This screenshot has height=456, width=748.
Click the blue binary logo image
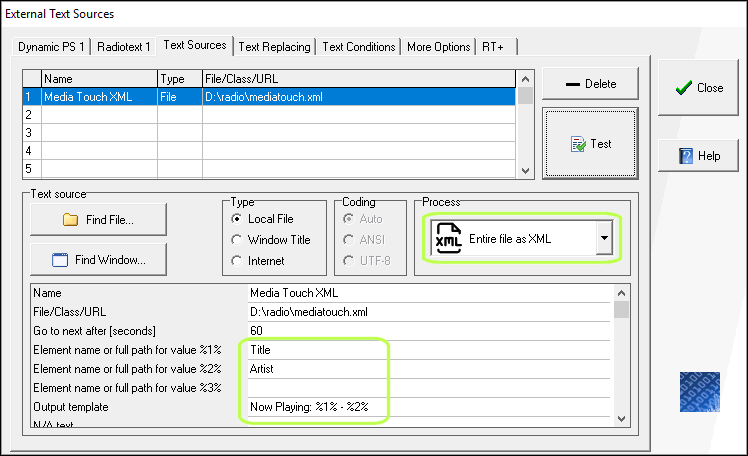[700, 392]
